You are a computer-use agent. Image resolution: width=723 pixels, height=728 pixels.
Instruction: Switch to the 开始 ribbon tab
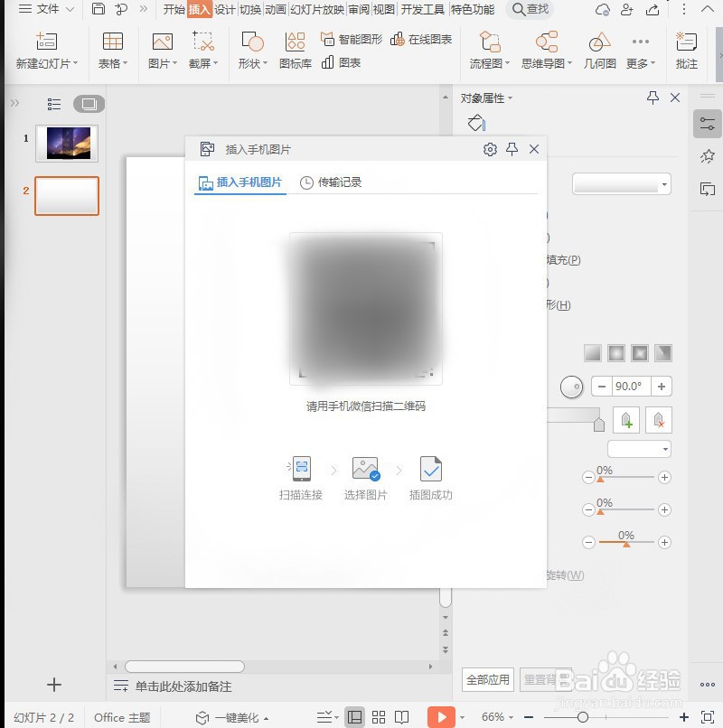pyautogui.click(x=174, y=9)
